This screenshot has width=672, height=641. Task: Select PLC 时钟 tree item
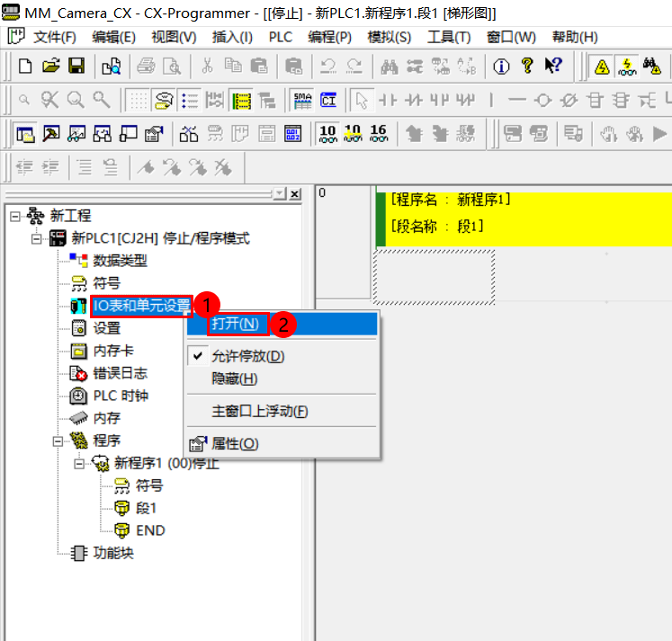coord(121,396)
